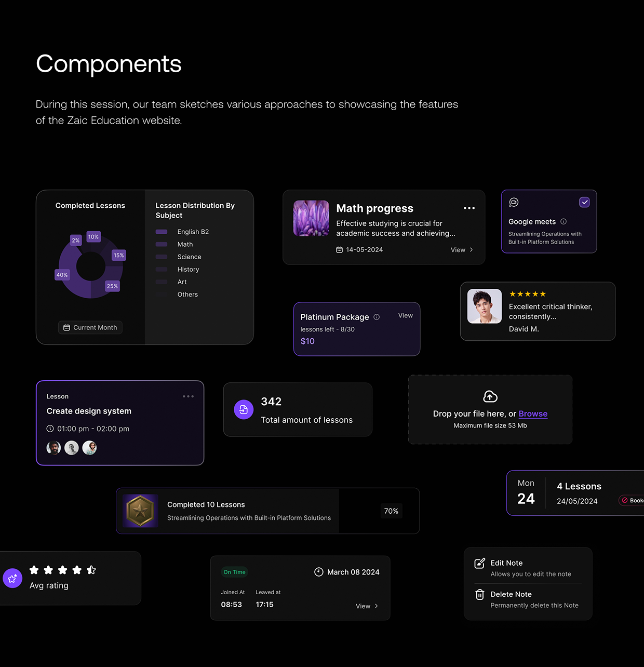Click the chat bubble icon above Google meets

tap(514, 202)
